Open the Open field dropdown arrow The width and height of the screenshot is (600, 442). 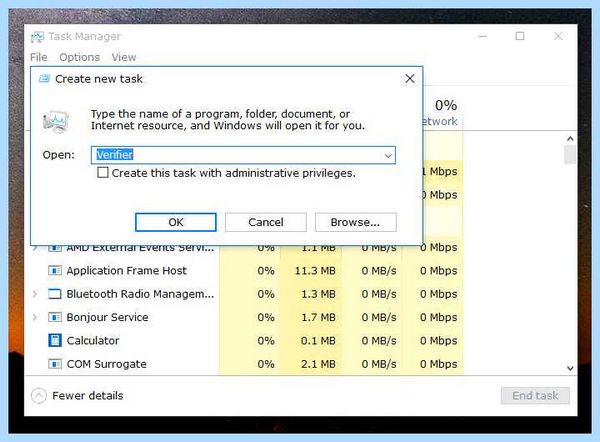388,155
